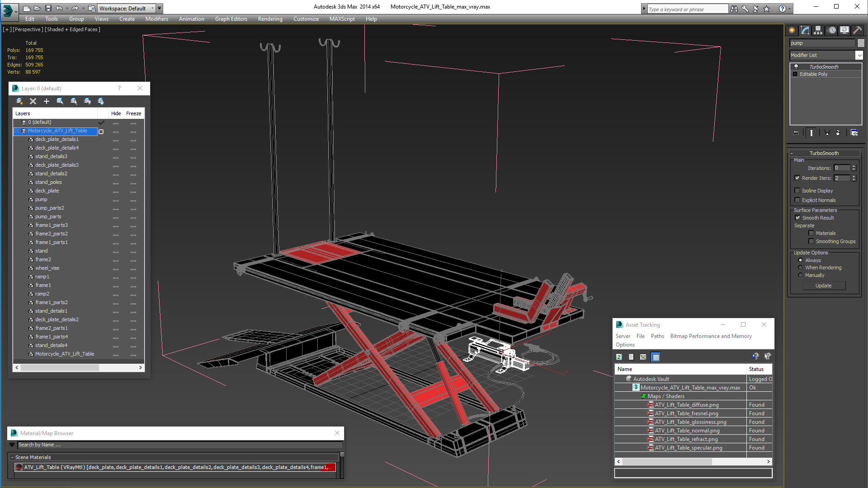Open the Modify command panel tab
868x488 pixels.
pyautogui.click(x=805, y=30)
